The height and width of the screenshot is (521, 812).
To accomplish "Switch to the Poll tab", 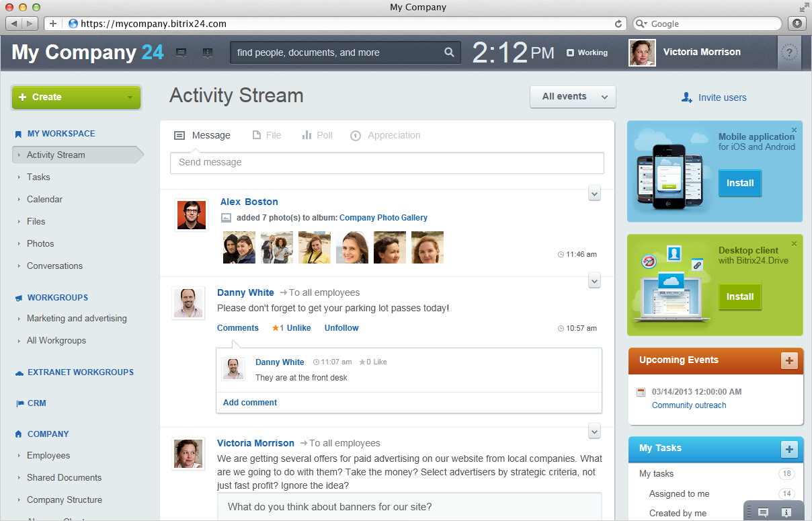I will (317, 135).
